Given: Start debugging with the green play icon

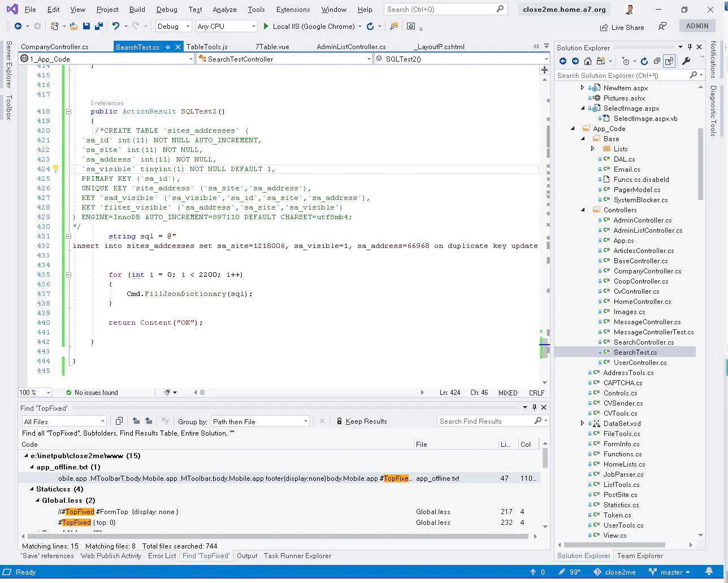Looking at the screenshot, I should (x=266, y=26).
